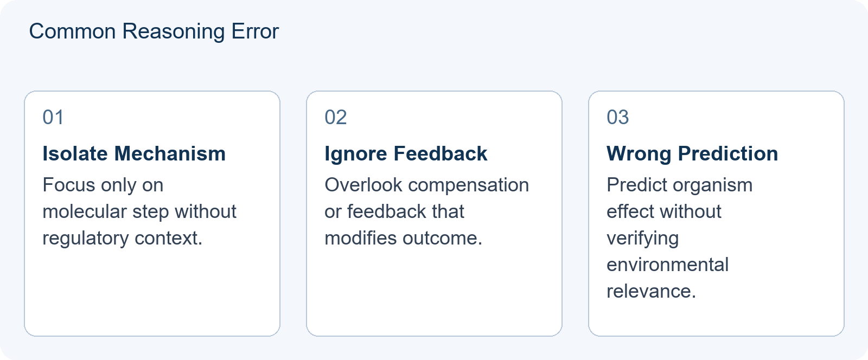The width and height of the screenshot is (868, 360).
Task: Click the 'Focus only on molecular step' description
Action: click(139, 211)
